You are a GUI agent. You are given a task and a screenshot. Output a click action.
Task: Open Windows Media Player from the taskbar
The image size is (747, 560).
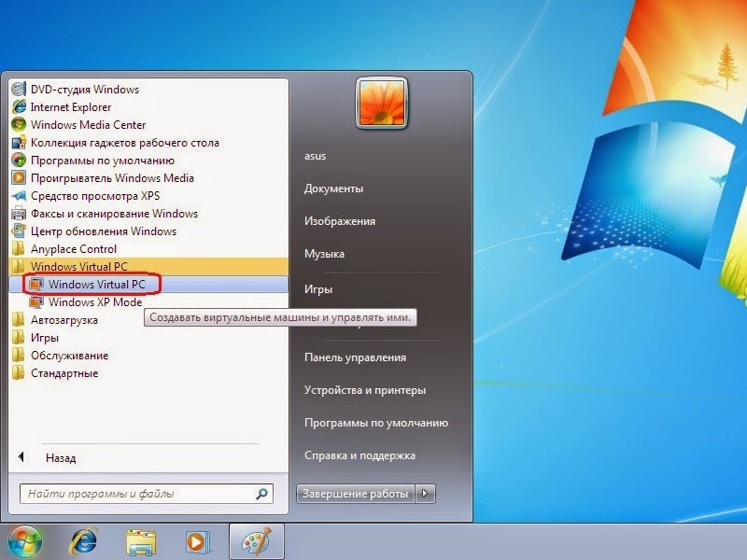tap(198, 542)
